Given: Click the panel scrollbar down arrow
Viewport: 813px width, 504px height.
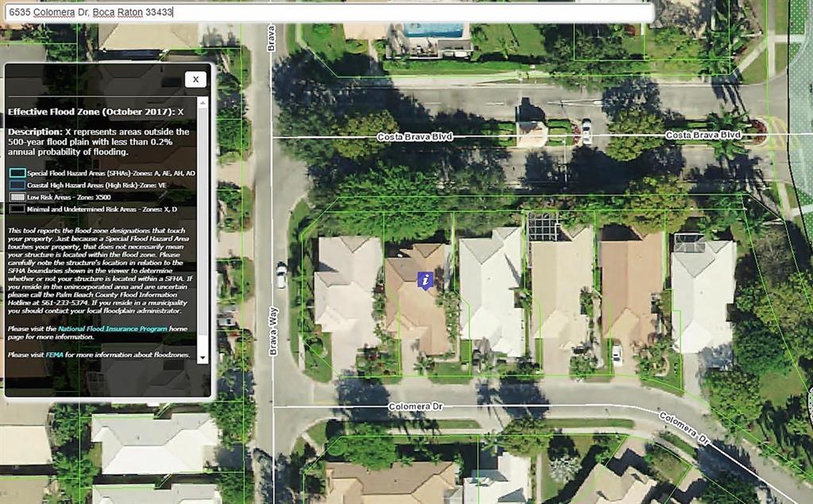Looking at the screenshot, I should pyautogui.click(x=203, y=359).
